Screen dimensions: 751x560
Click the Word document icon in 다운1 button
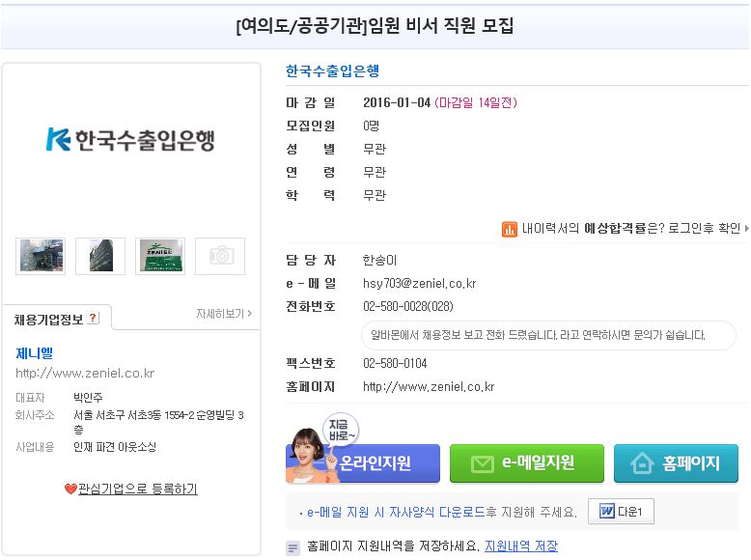tap(607, 511)
